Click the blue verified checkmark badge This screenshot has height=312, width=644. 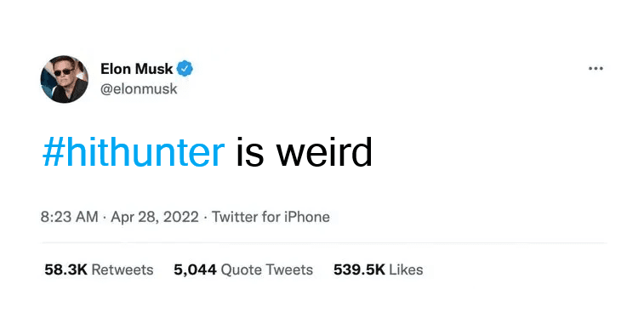coord(185,69)
